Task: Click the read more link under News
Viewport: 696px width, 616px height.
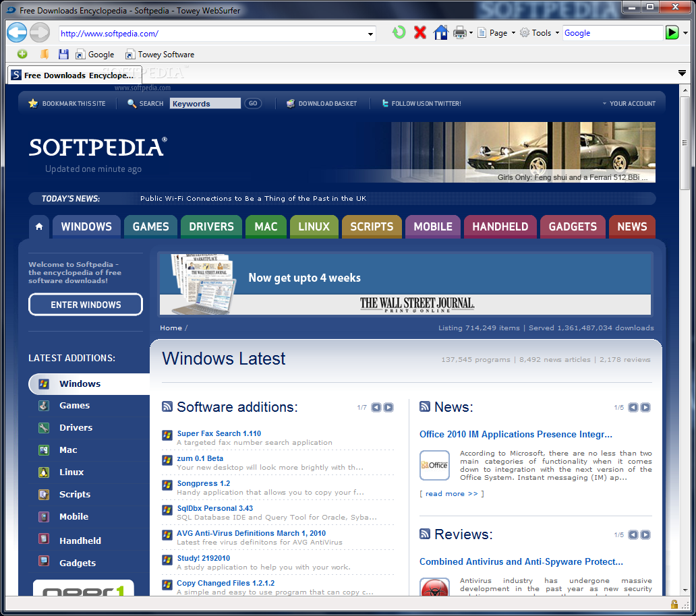Action: [451, 493]
